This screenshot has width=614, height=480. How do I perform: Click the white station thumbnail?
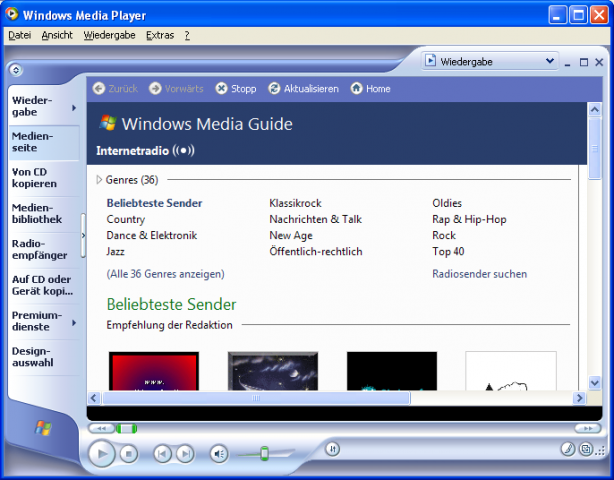[x=511, y=371]
